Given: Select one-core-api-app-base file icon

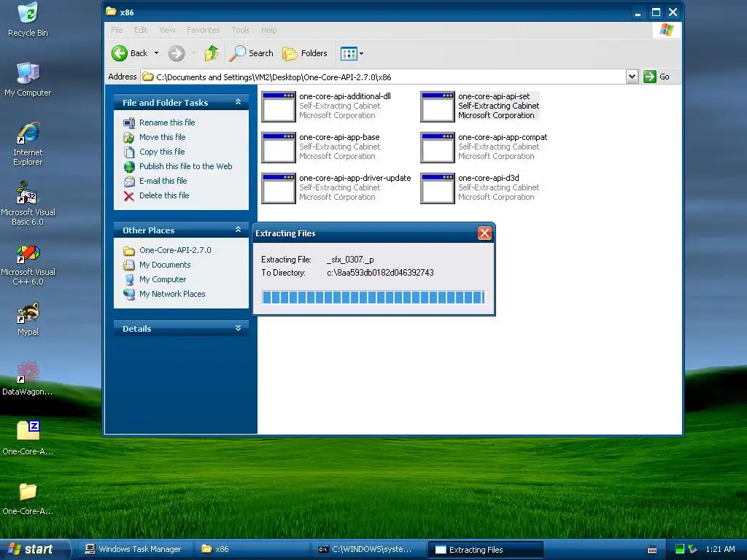Looking at the screenshot, I should (x=279, y=147).
